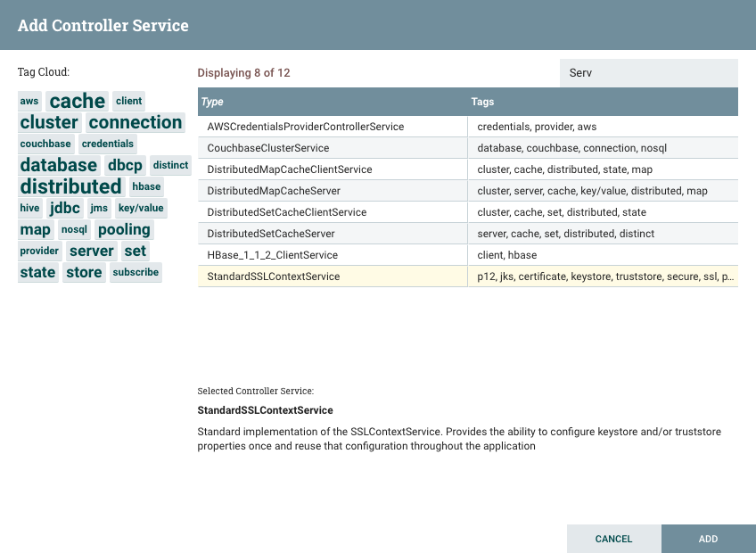Filter by credentials tag
Viewport: 756px width, 553px height.
108,144
